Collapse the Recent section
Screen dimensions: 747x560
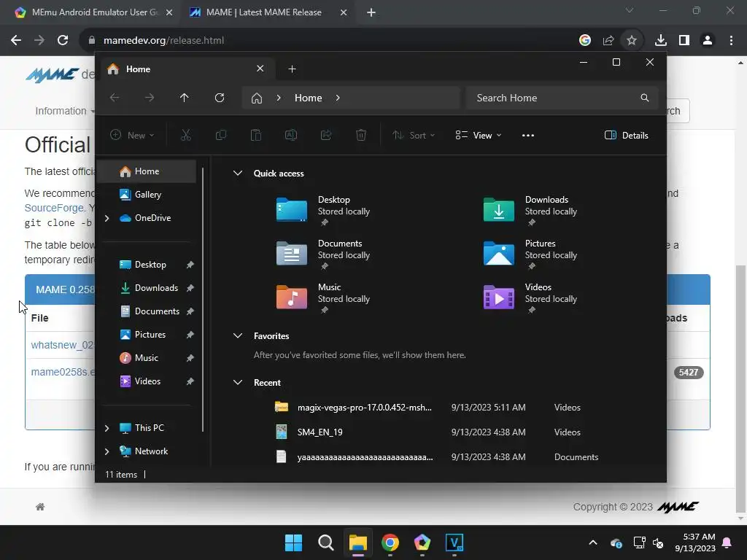(x=238, y=382)
